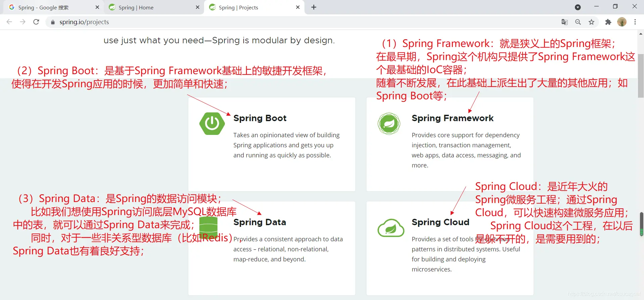Screen dimensions: 644x300
Task: Click the Spring Data database icon
Action: (x=208, y=227)
